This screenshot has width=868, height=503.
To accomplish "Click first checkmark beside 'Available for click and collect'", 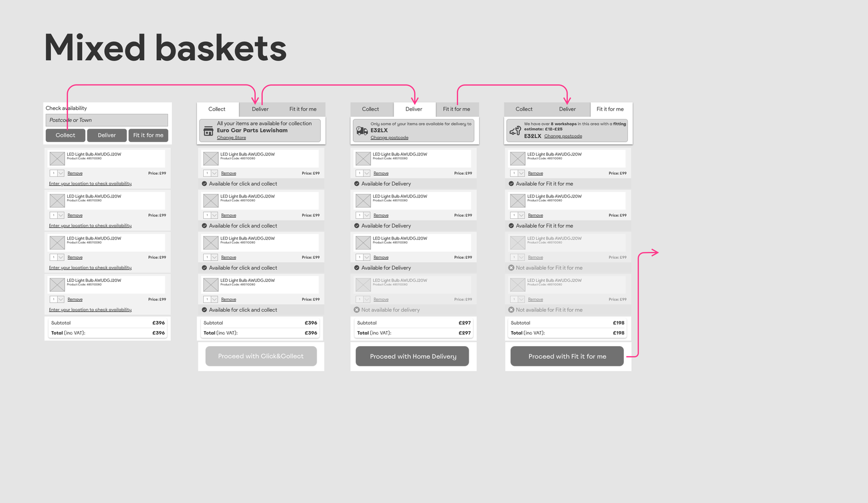I will pos(204,183).
